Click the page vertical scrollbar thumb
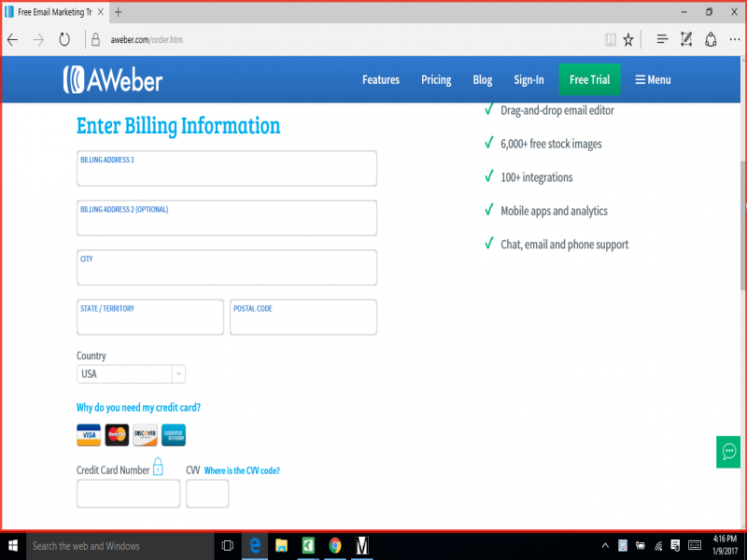Image resolution: width=747 pixels, height=560 pixels. pyautogui.click(x=743, y=225)
